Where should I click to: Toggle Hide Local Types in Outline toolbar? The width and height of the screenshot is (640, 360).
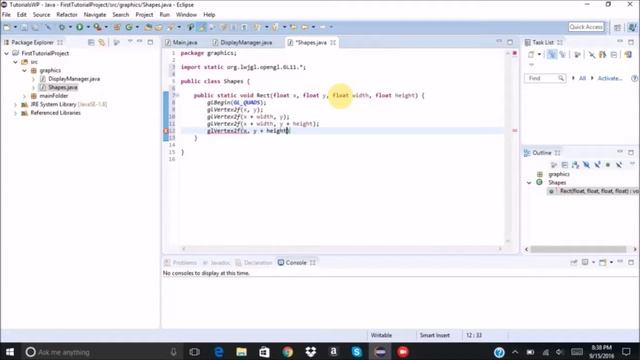[x=619, y=164]
